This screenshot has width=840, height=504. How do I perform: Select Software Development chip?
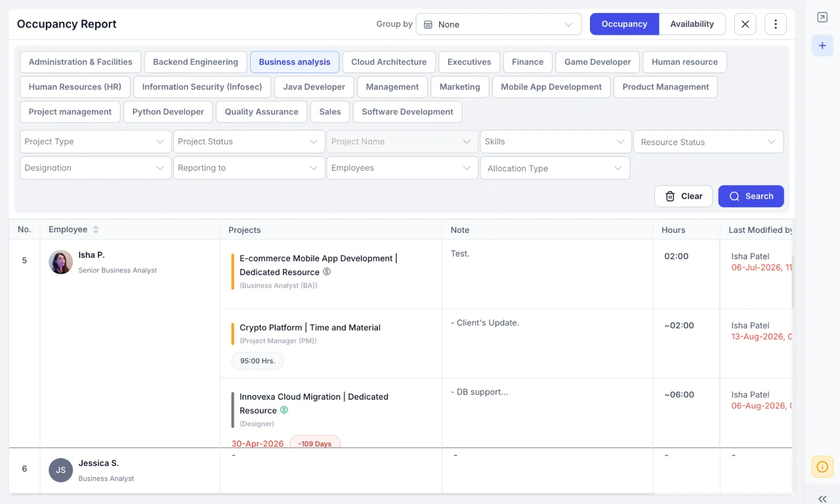coord(408,112)
